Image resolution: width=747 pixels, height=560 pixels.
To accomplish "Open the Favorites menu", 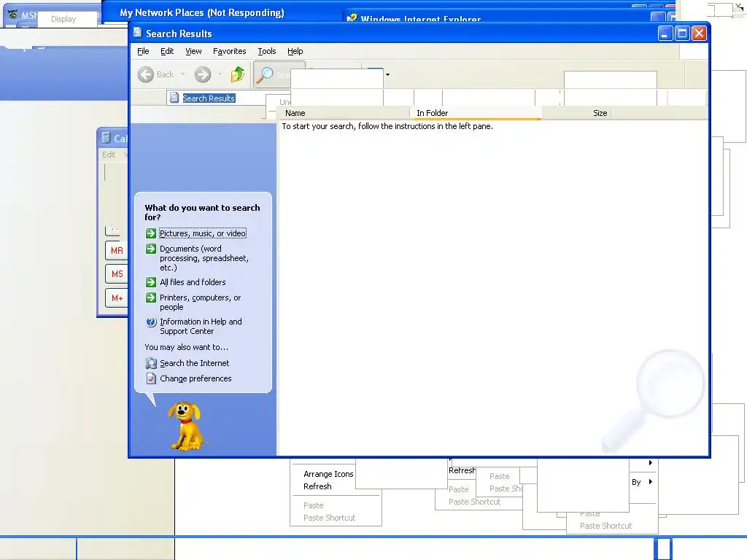I will pyautogui.click(x=230, y=51).
